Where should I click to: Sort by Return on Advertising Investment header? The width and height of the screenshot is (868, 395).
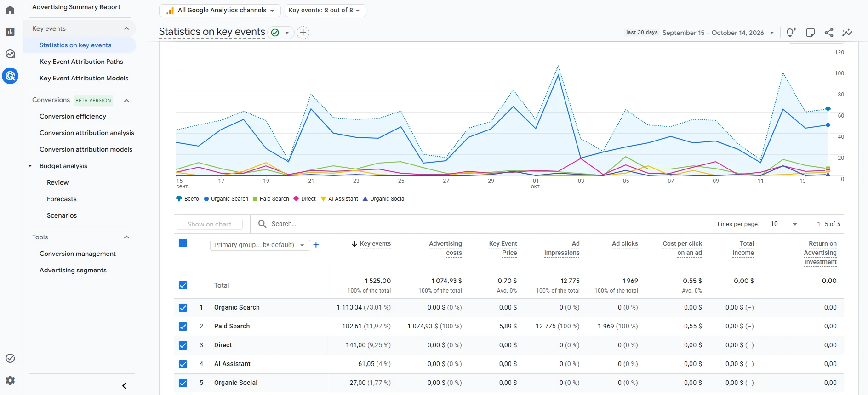click(820, 253)
